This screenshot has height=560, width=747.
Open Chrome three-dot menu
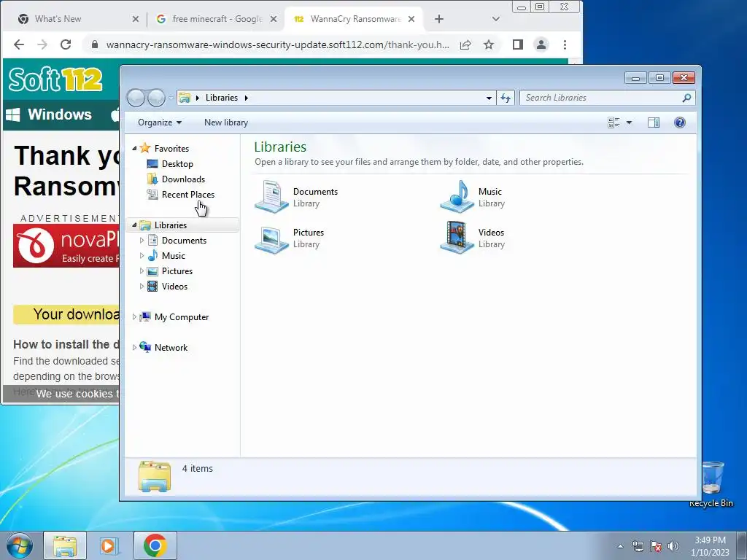click(565, 44)
